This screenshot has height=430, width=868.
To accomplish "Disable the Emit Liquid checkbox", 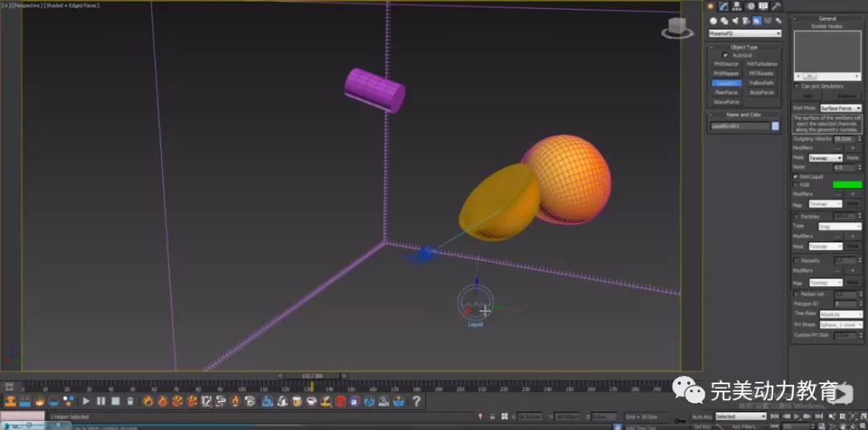I will point(796,176).
